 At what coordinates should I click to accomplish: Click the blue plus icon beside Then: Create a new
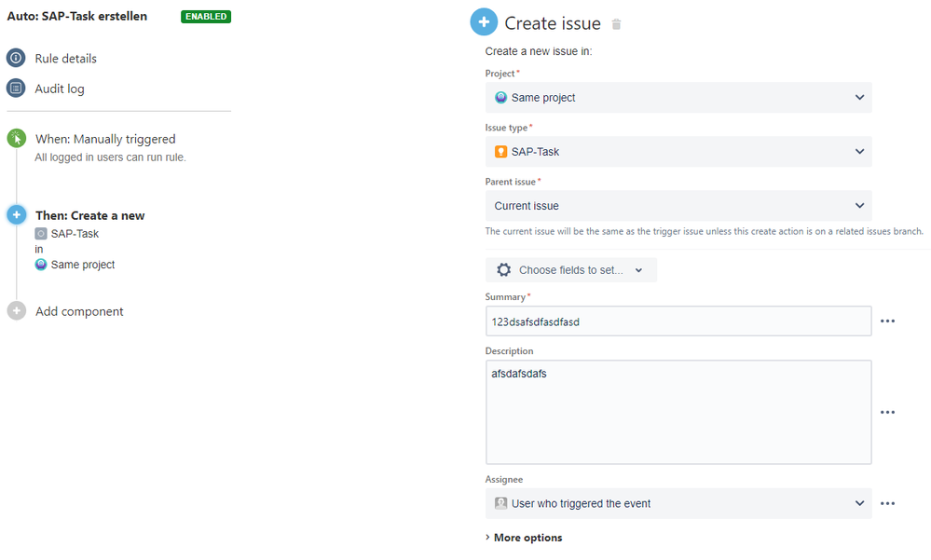click(x=17, y=215)
